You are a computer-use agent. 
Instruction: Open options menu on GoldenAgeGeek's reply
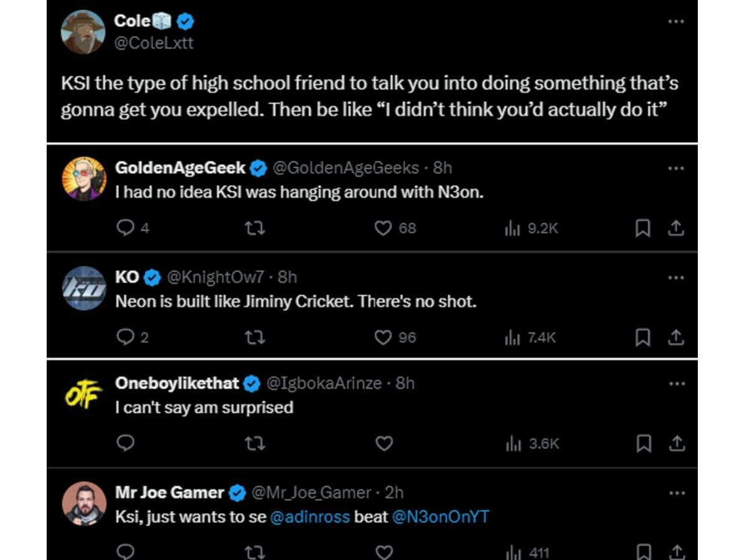[x=676, y=168]
